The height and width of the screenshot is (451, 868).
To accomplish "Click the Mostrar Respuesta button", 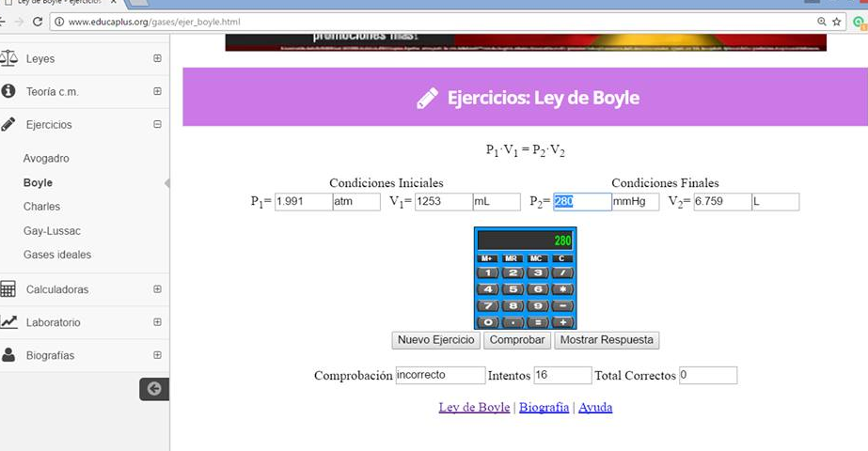I will [607, 340].
